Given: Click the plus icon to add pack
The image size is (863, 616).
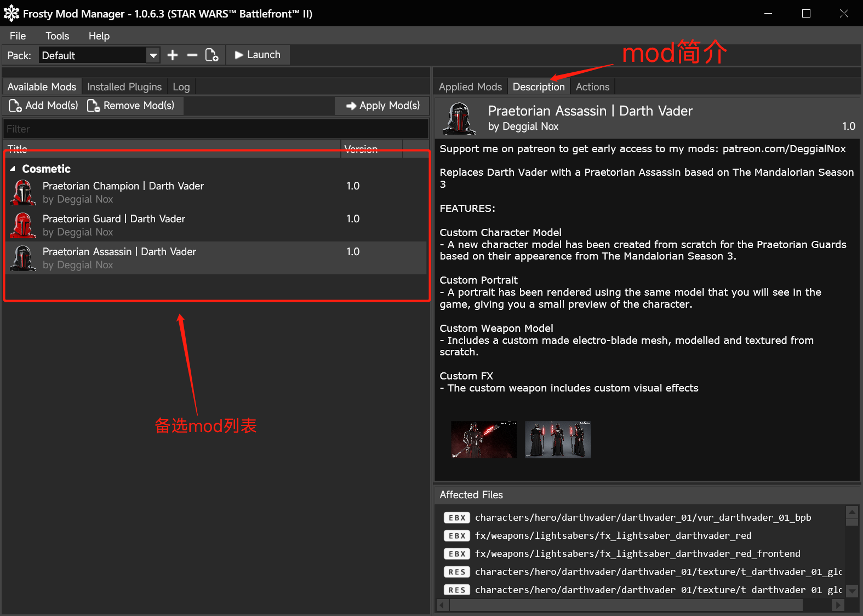Looking at the screenshot, I should pyautogui.click(x=173, y=55).
